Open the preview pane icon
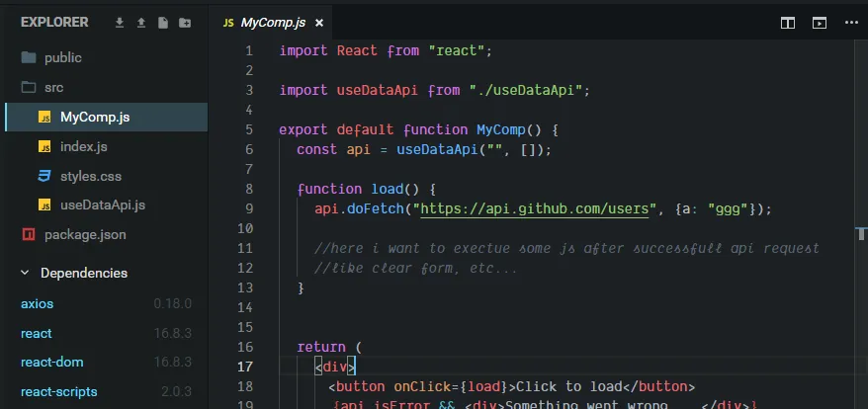868x409 pixels. (x=820, y=23)
